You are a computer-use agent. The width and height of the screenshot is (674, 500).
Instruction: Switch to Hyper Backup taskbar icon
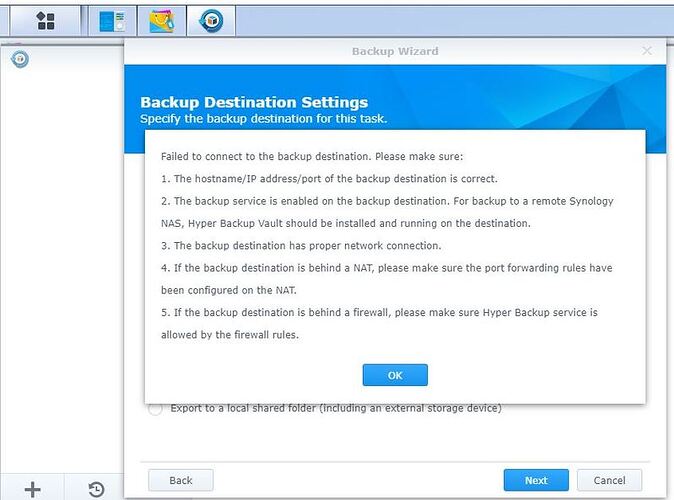pyautogui.click(x=211, y=21)
